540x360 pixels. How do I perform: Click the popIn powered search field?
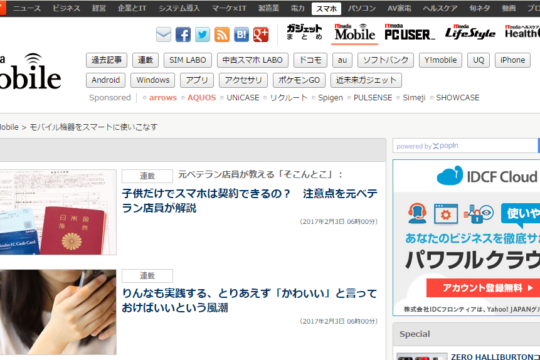click(x=465, y=146)
